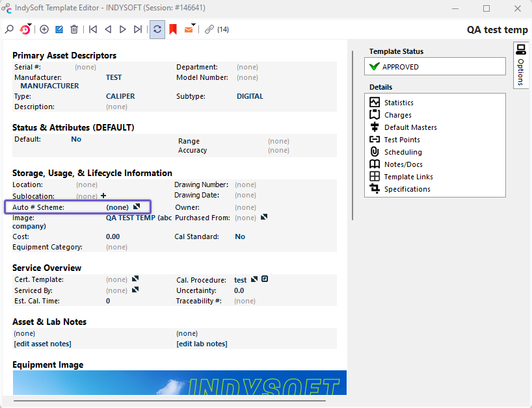The image size is (532, 408).
Task: Jump to the first record
Action: click(x=93, y=29)
